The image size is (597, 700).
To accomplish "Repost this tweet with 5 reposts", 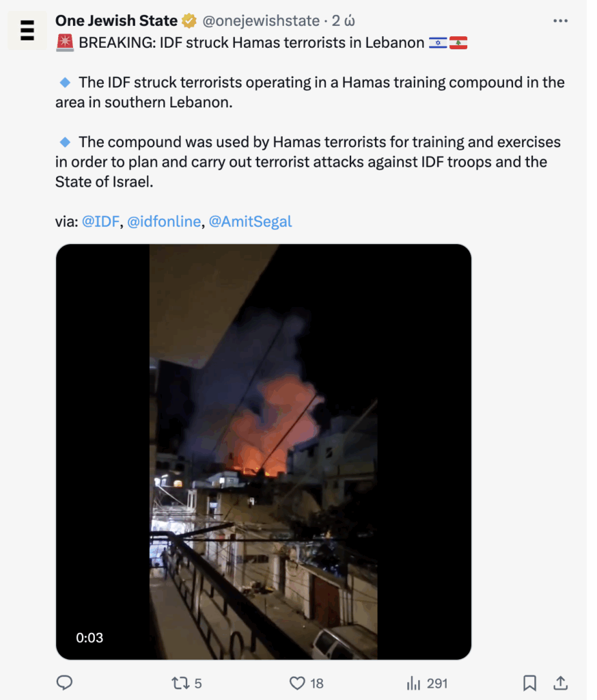I will tap(186, 683).
